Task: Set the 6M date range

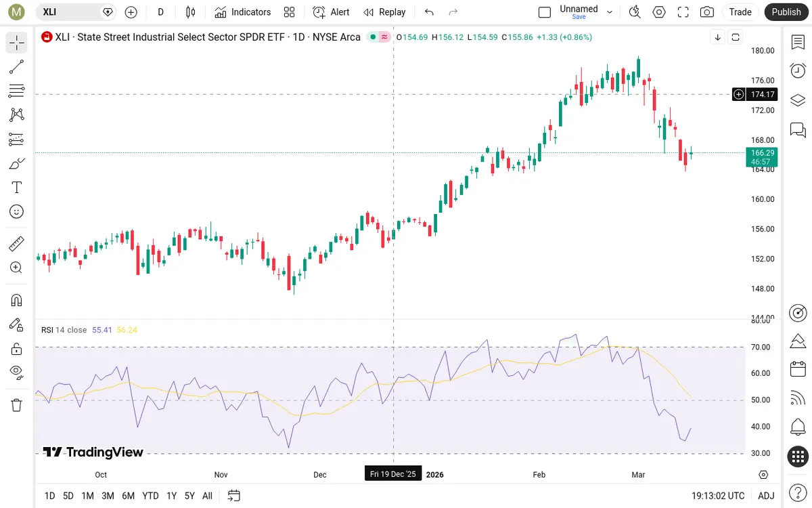Action: tap(128, 496)
